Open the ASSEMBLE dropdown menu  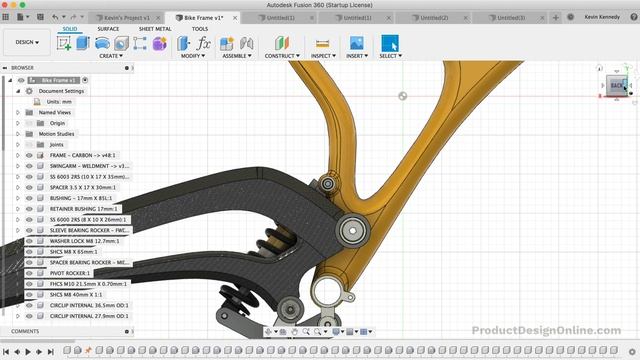(x=237, y=56)
